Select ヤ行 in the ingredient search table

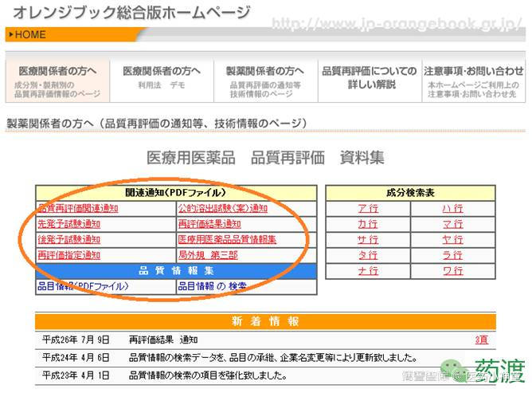[453, 239]
